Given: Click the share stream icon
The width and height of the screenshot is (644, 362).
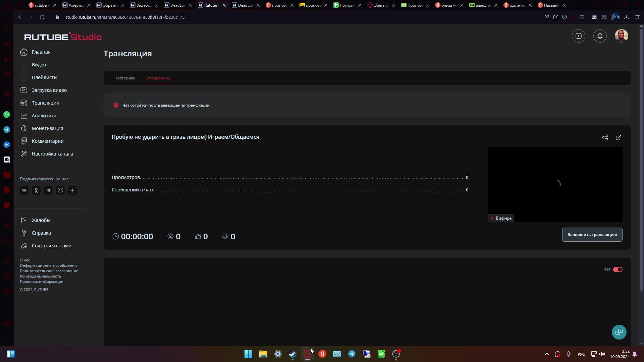Looking at the screenshot, I should pyautogui.click(x=605, y=137).
